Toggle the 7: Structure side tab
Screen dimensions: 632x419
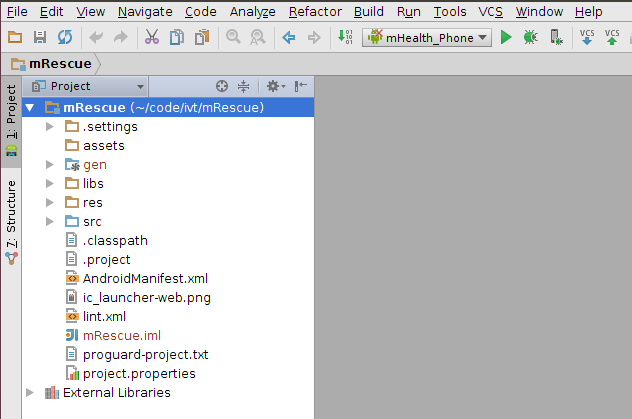(x=11, y=221)
